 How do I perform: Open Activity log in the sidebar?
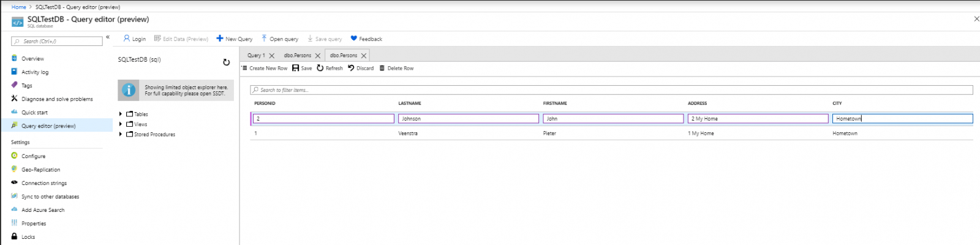click(35, 72)
